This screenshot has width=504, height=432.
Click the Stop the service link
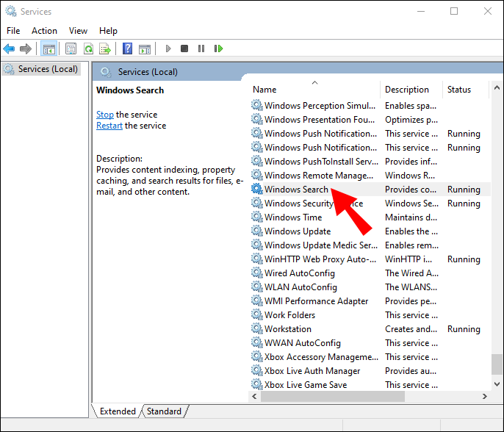coord(105,115)
